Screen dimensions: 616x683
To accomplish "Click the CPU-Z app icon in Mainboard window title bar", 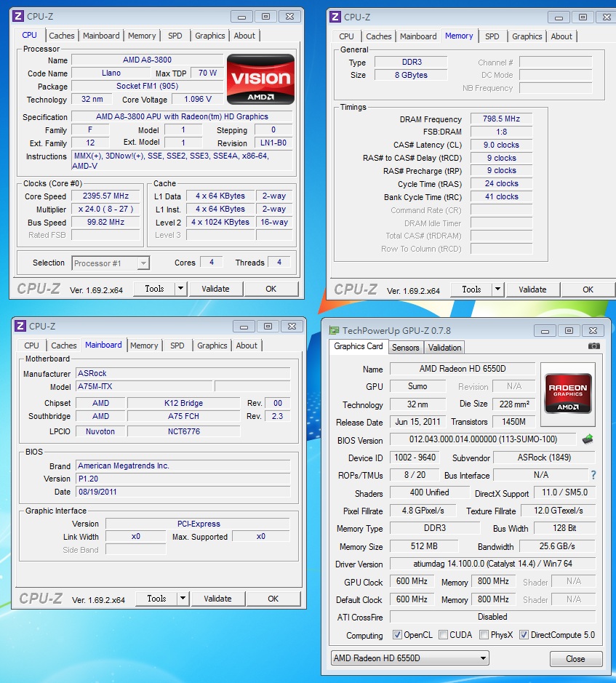I will click(x=20, y=326).
